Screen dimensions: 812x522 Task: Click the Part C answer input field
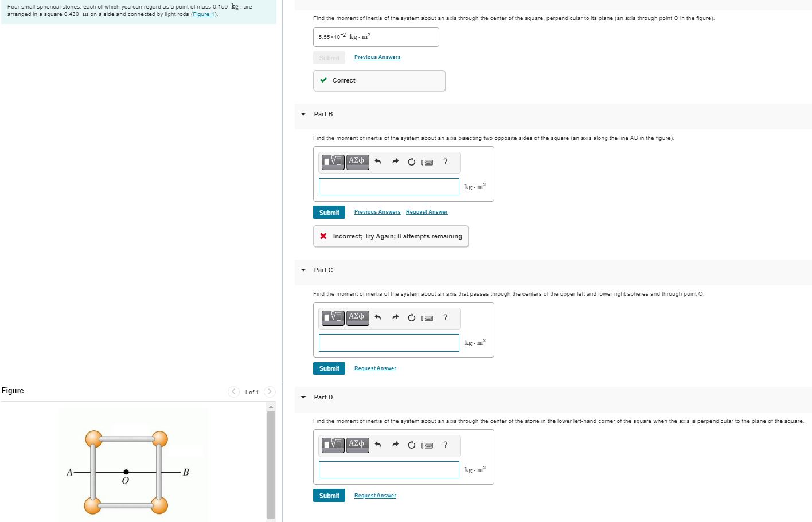point(389,343)
